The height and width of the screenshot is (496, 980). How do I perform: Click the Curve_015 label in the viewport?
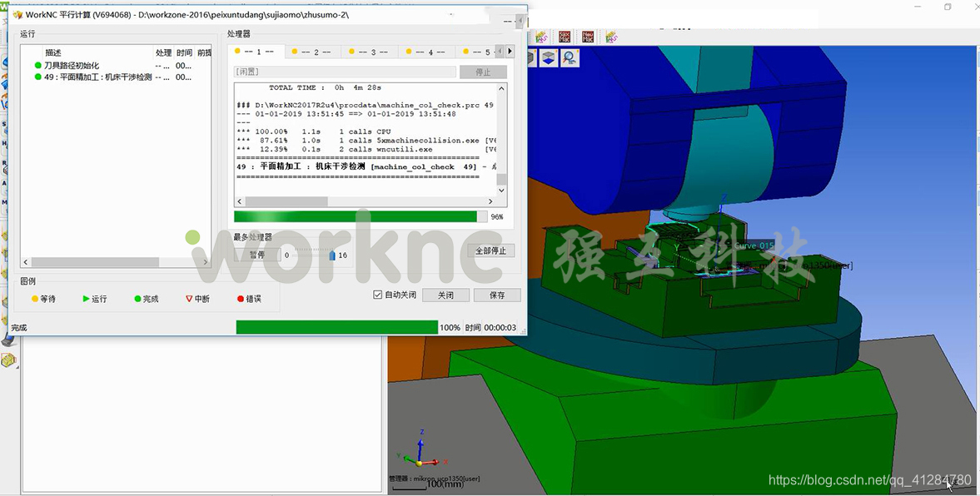click(754, 246)
